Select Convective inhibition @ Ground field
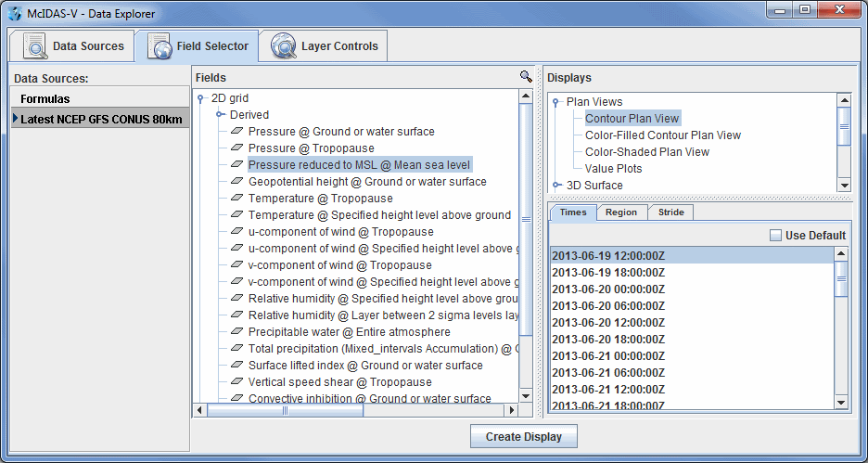868x463 pixels. click(369, 398)
